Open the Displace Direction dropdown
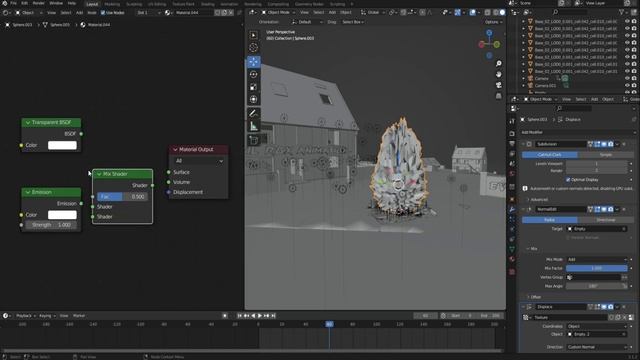Viewport: 640px width, 360px height. pyautogui.click(x=596, y=347)
